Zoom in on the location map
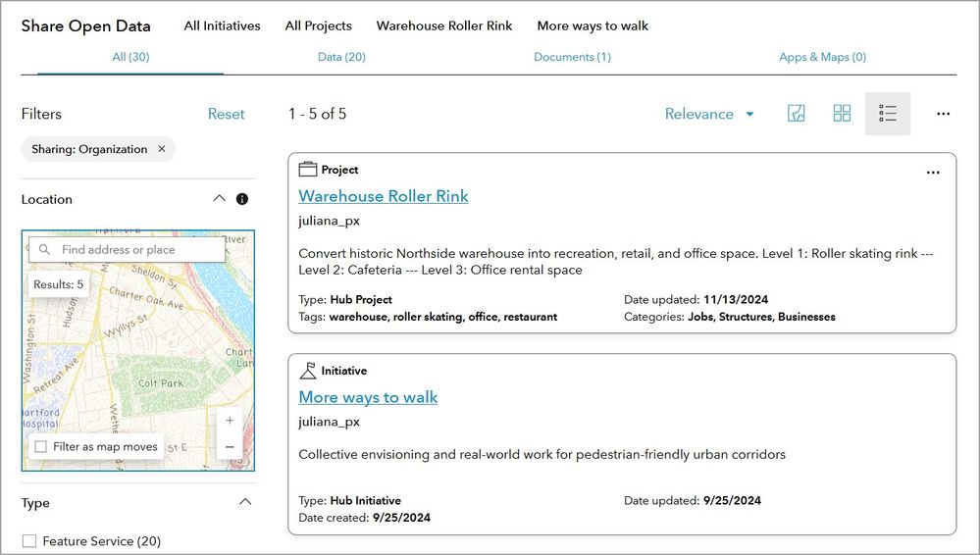This screenshot has width=980, height=555. [x=230, y=421]
